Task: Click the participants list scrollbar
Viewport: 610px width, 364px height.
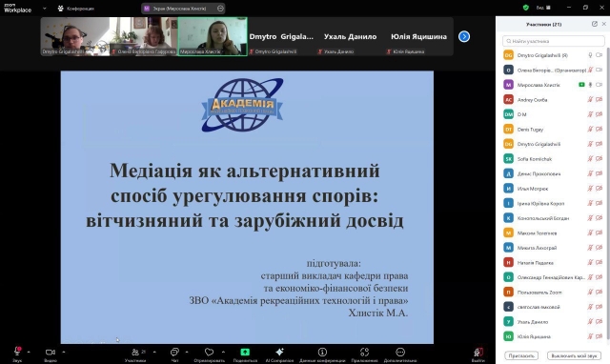Action: click(608, 193)
